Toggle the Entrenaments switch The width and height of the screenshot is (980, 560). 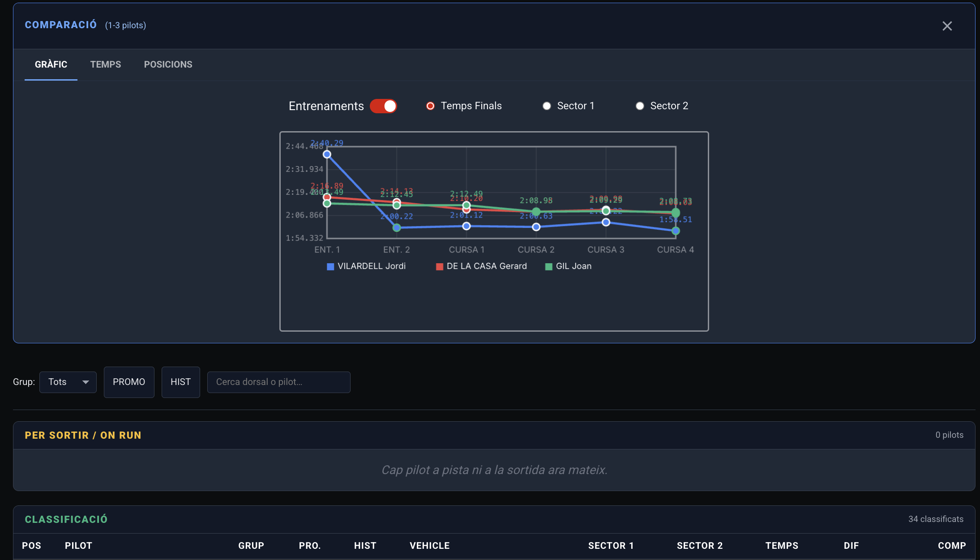pos(383,106)
